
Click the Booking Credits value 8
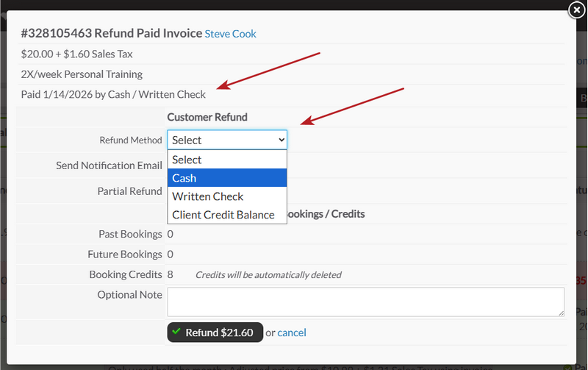tap(171, 274)
